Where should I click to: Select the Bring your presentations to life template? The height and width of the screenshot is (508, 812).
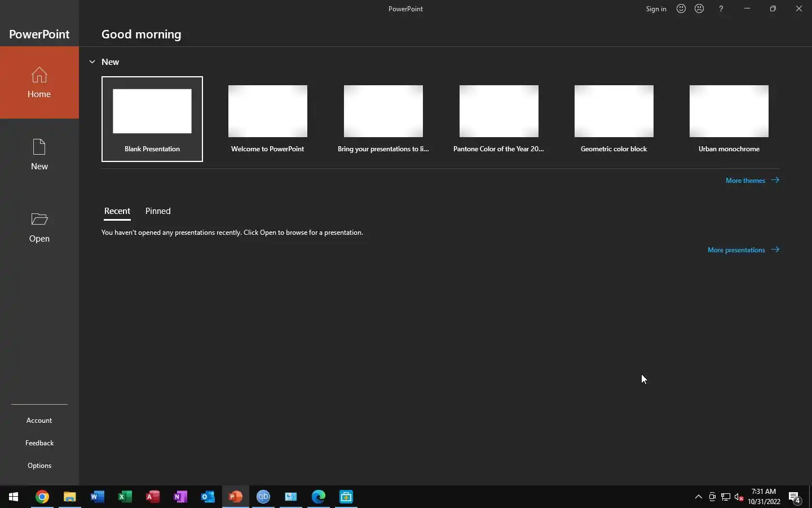[x=383, y=119]
